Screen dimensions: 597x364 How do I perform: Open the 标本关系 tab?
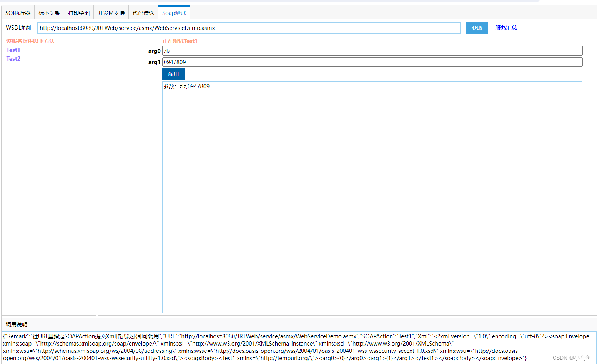click(x=49, y=13)
